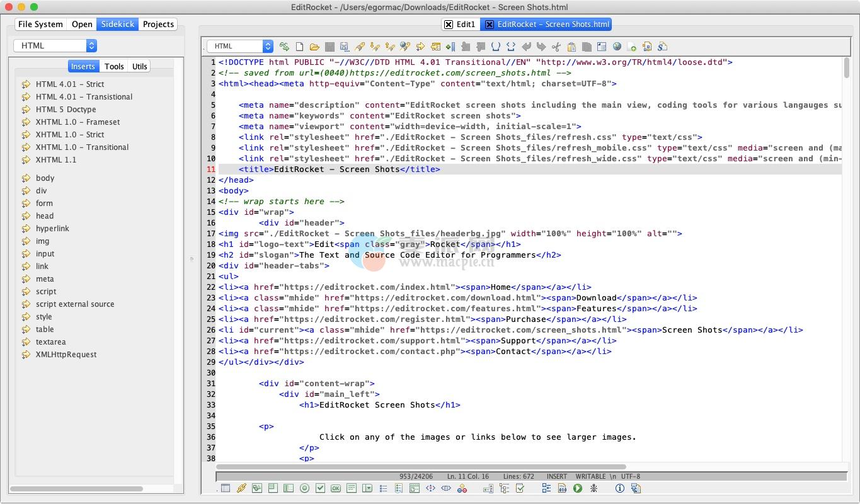Image resolution: width=860 pixels, height=504 pixels.
Task: Click the globe web preview icon
Action: coord(617,47)
